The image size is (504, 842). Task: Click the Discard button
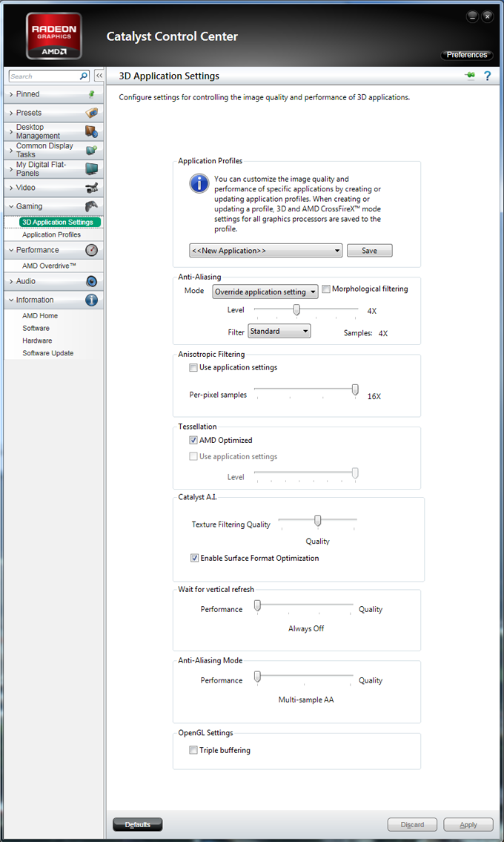[x=412, y=825]
